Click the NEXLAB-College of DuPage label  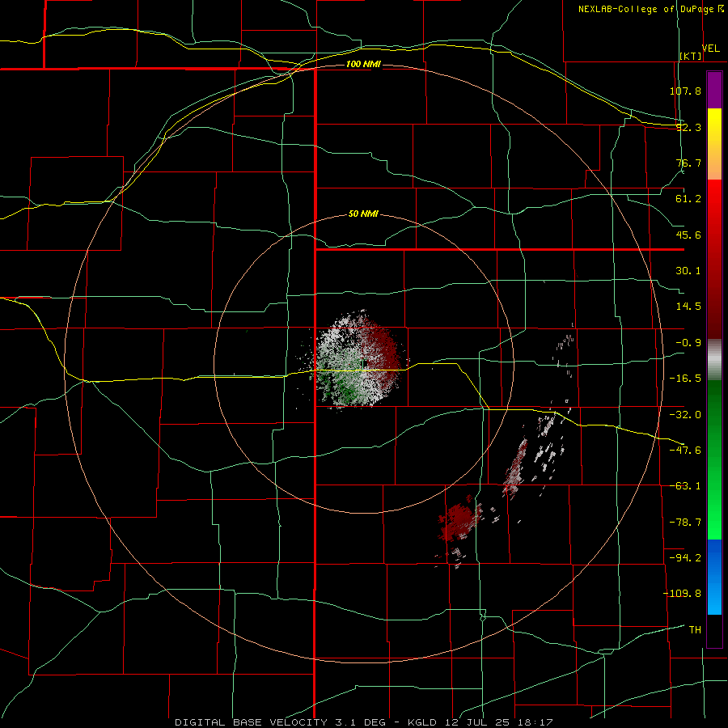tap(650, 9)
